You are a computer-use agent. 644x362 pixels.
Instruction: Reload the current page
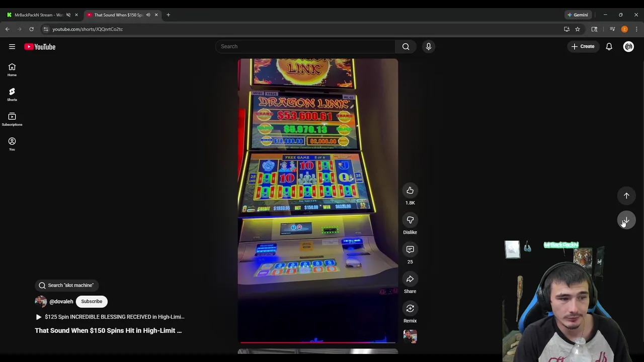(x=31, y=29)
